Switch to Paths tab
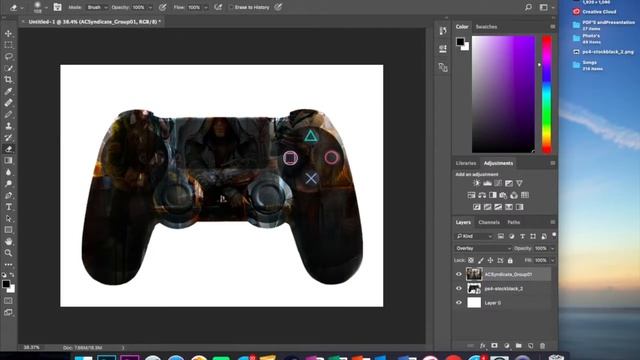The height and width of the screenshot is (360, 640). tap(513, 222)
